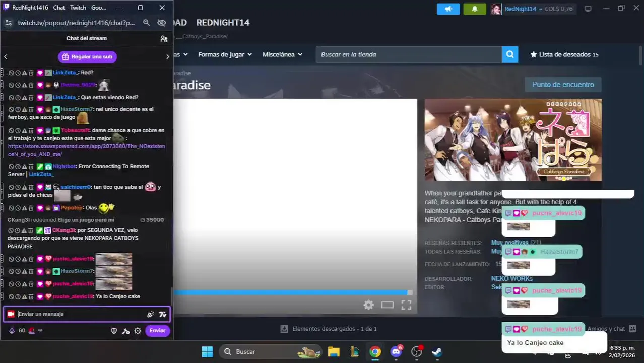
Task: Open the chat community users list icon
Action: tap(164, 39)
